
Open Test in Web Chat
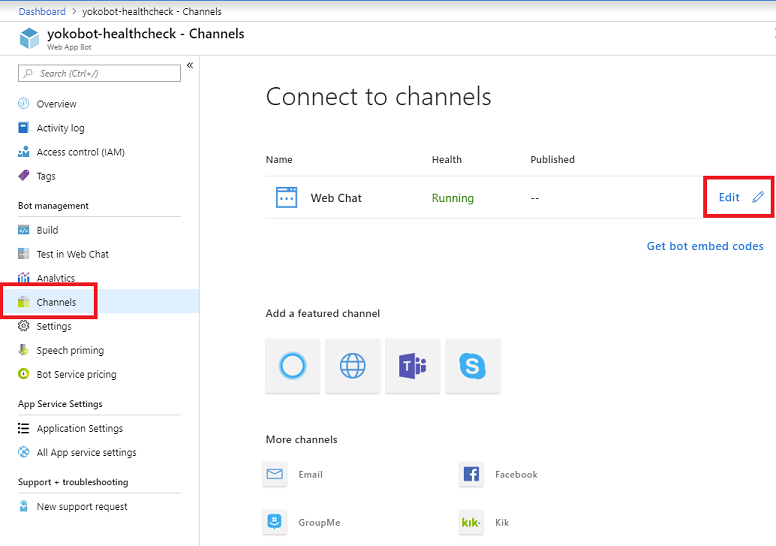point(72,254)
